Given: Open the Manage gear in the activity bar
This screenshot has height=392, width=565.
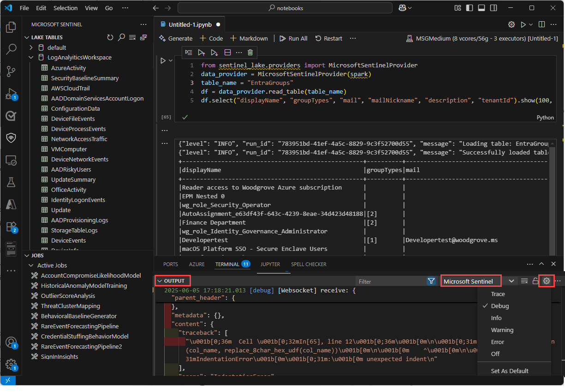Looking at the screenshot, I should [11, 365].
